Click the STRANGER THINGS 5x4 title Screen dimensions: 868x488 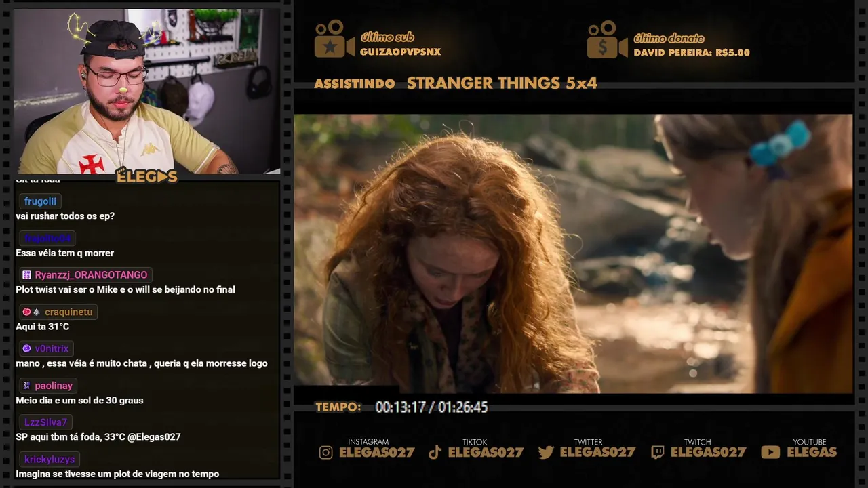[502, 83]
